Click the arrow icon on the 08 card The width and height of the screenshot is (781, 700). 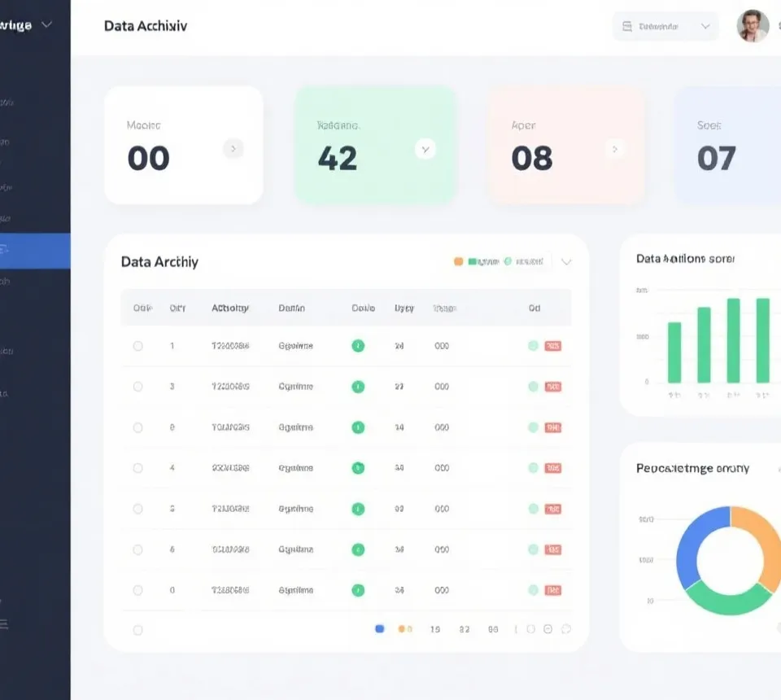[x=614, y=149]
